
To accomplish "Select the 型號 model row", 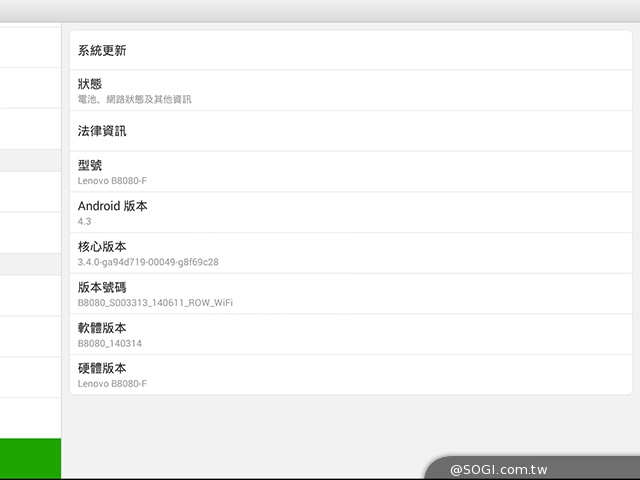I will 351,172.
